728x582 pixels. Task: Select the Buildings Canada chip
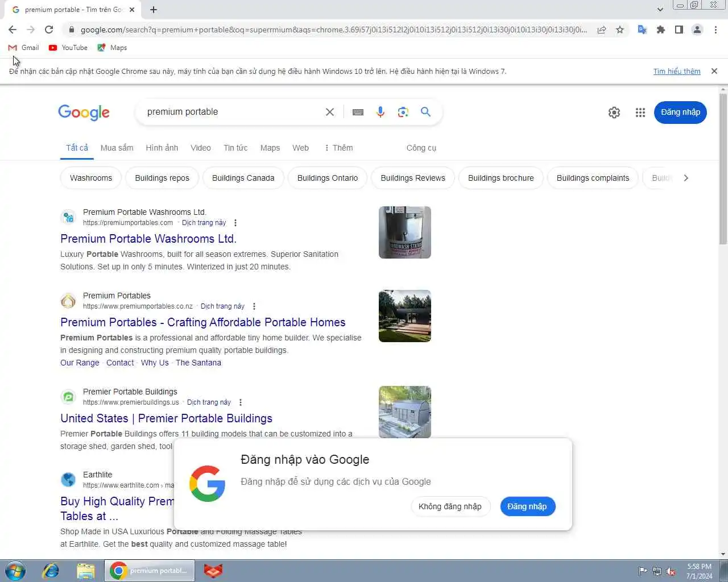point(243,178)
